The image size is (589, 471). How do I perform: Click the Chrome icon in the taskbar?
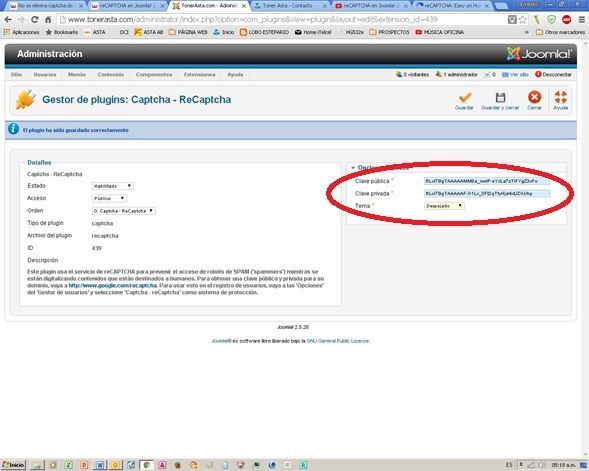pos(146,465)
